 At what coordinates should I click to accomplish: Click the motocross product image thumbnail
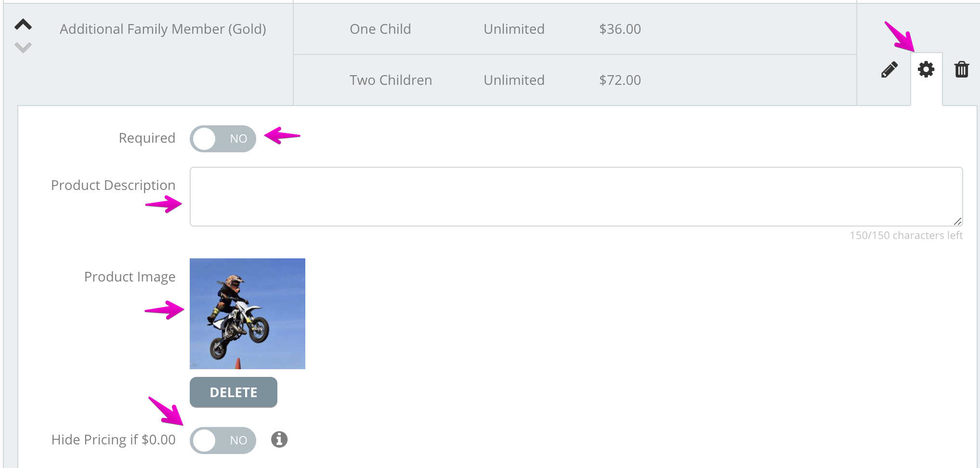coord(248,314)
